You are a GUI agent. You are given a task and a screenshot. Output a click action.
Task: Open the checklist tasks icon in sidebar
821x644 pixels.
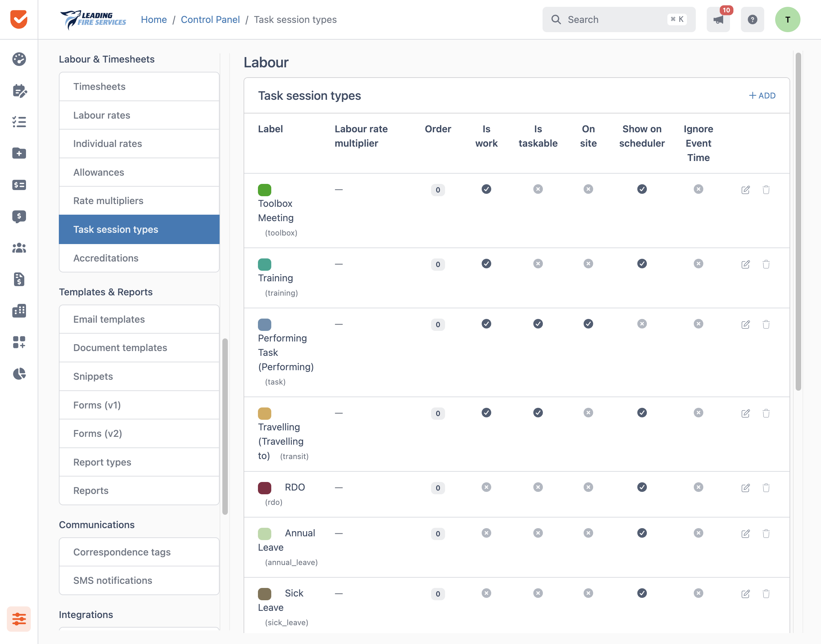[x=19, y=122]
